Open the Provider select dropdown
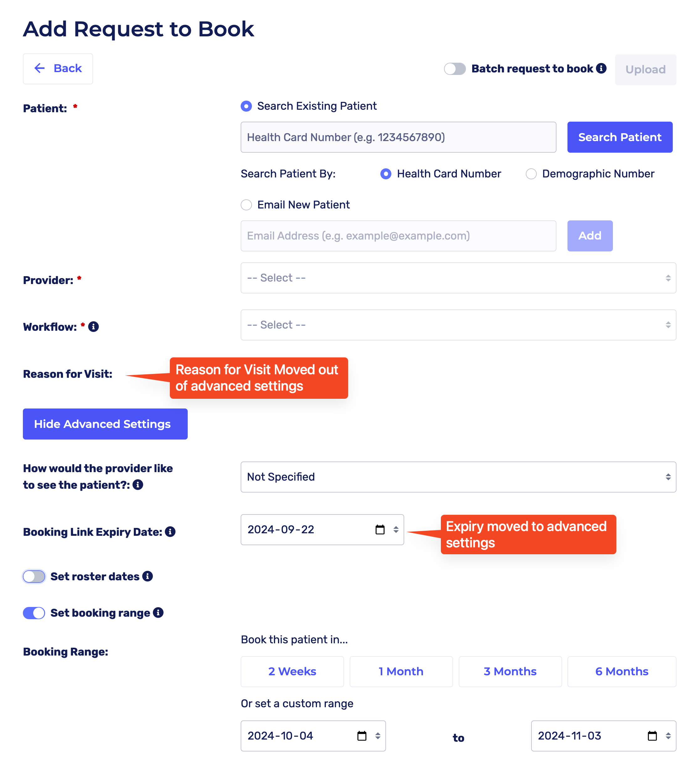This screenshot has height=780, width=700. coord(458,278)
